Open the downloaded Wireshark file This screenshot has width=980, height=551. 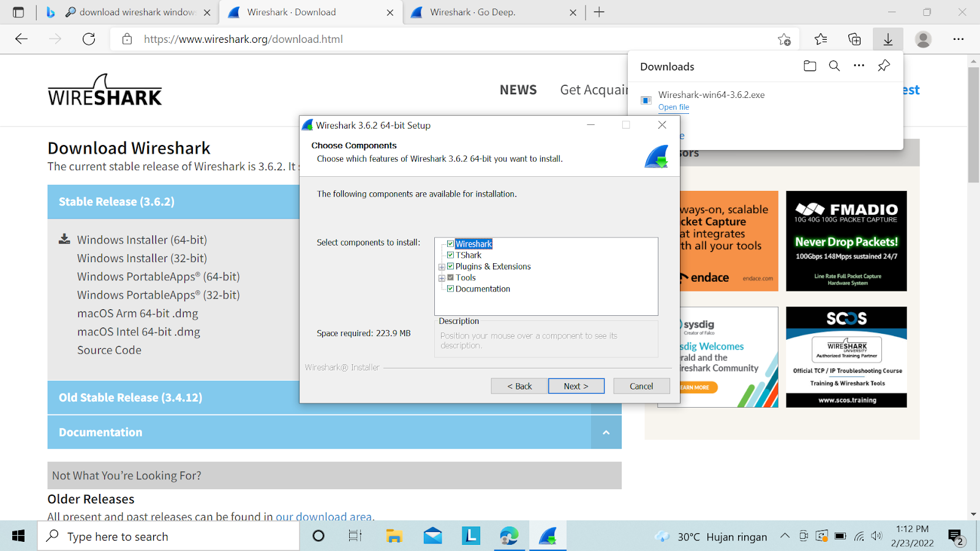point(674,107)
